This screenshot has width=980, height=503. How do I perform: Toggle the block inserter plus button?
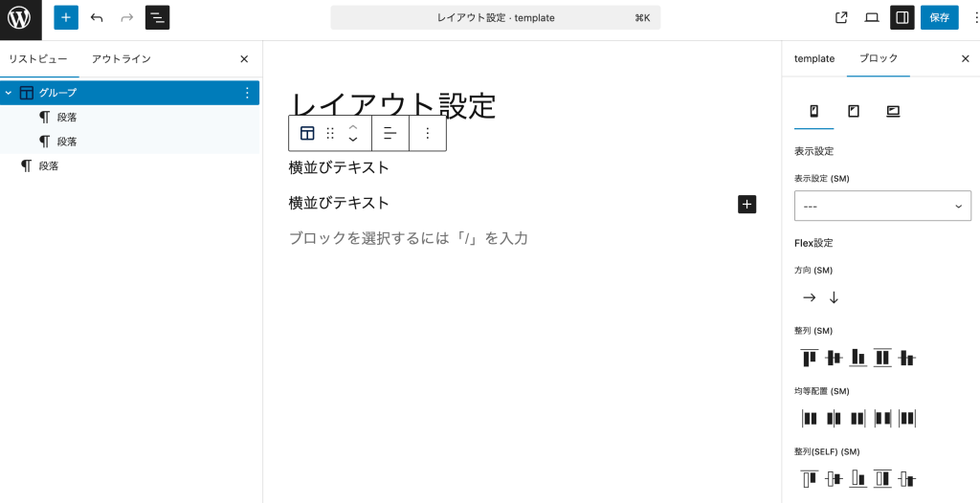(x=66, y=17)
